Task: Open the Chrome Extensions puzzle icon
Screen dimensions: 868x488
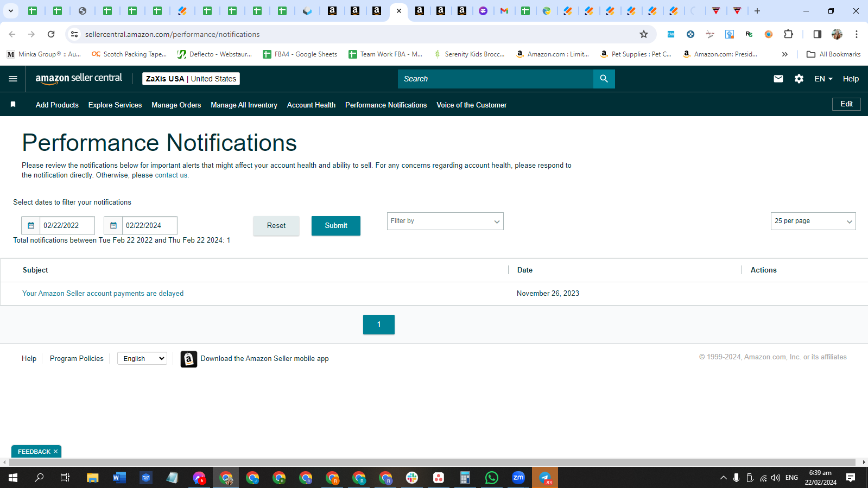Action: point(788,34)
